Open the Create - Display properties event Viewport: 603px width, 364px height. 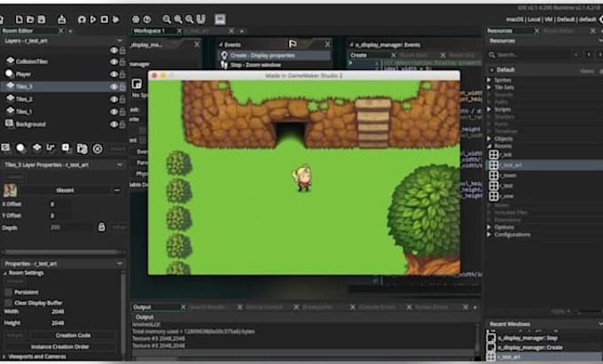(275, 55)
